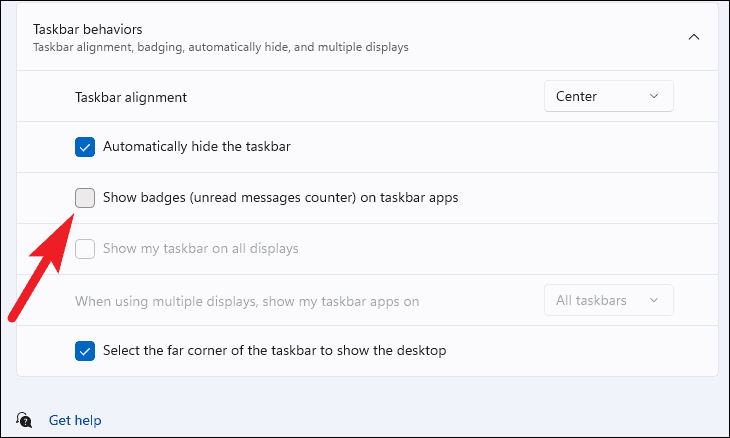Click the Automatically hide the taskbar label
The height and width of the screenshot is (438, 730).
(x=196, y=147)
